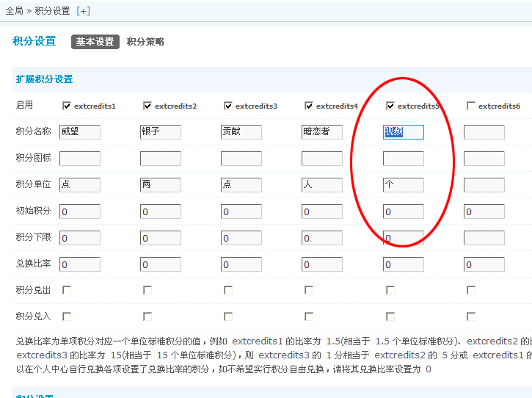Click the 个 unit field

404,185
